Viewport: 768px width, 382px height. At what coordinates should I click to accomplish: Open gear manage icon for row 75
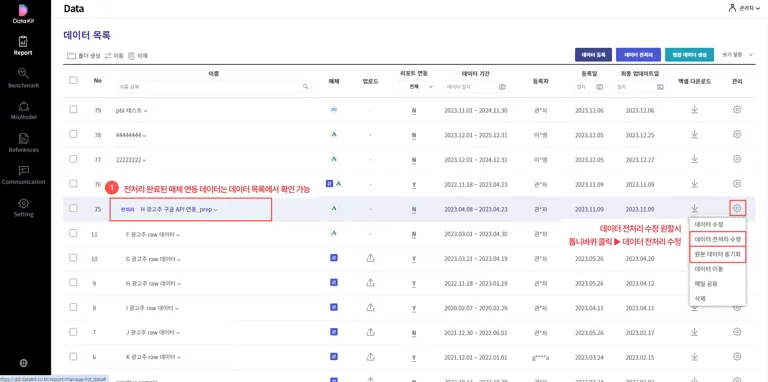tap(737, 209)
